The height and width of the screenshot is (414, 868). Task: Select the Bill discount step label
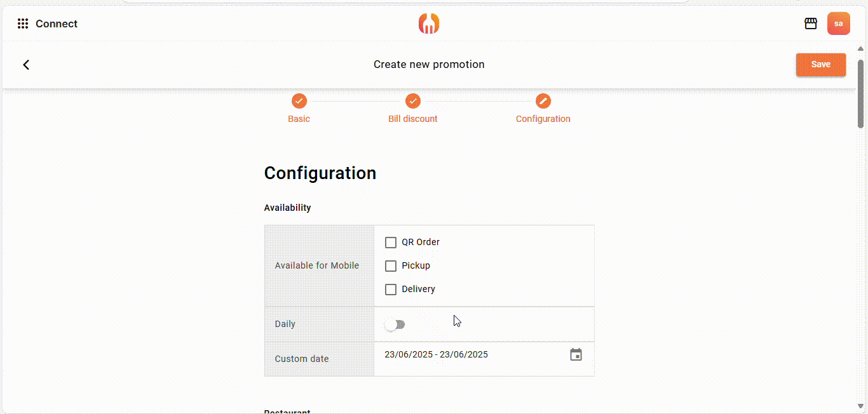click(413, 119)
